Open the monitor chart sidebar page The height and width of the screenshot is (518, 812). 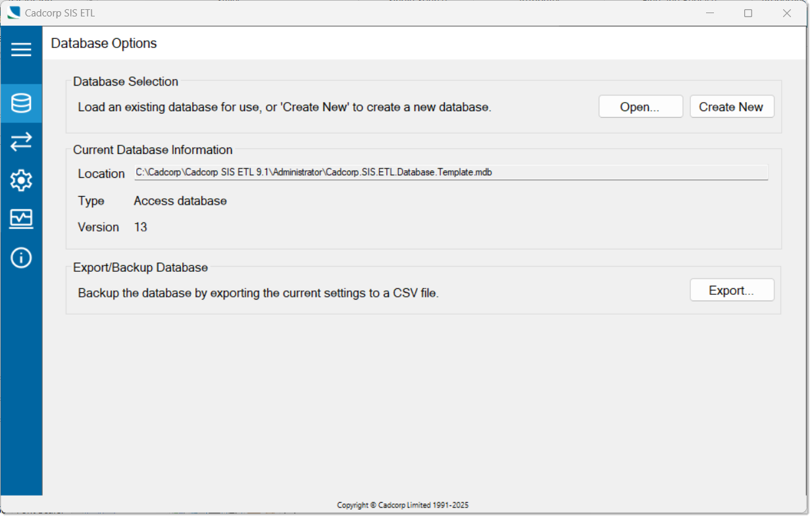tap(21, 218)
